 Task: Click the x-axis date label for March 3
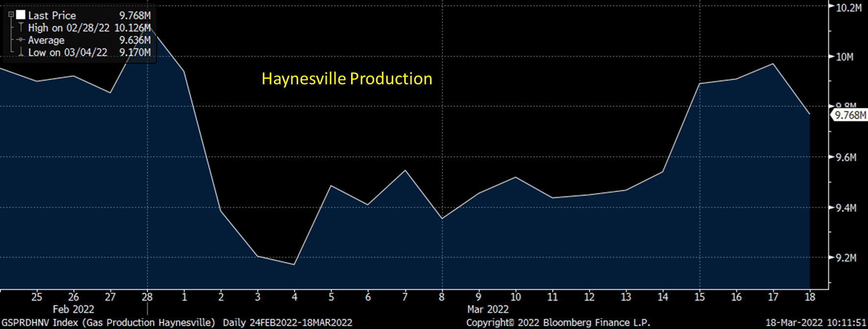click(258, 297)
